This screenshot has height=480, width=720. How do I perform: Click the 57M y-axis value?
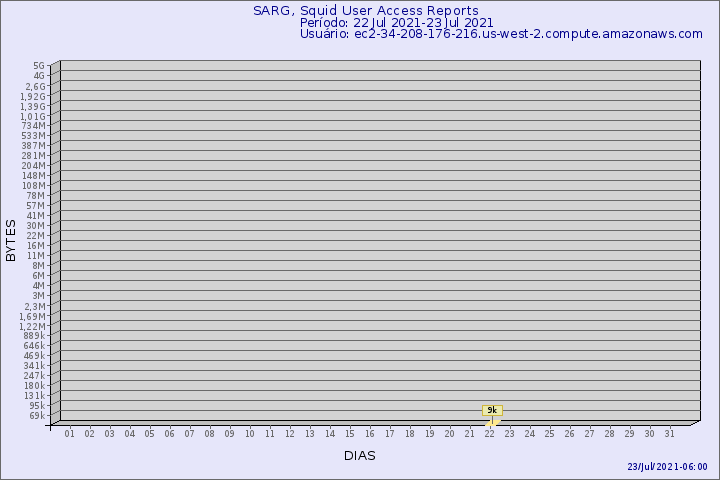coord(36,206)
